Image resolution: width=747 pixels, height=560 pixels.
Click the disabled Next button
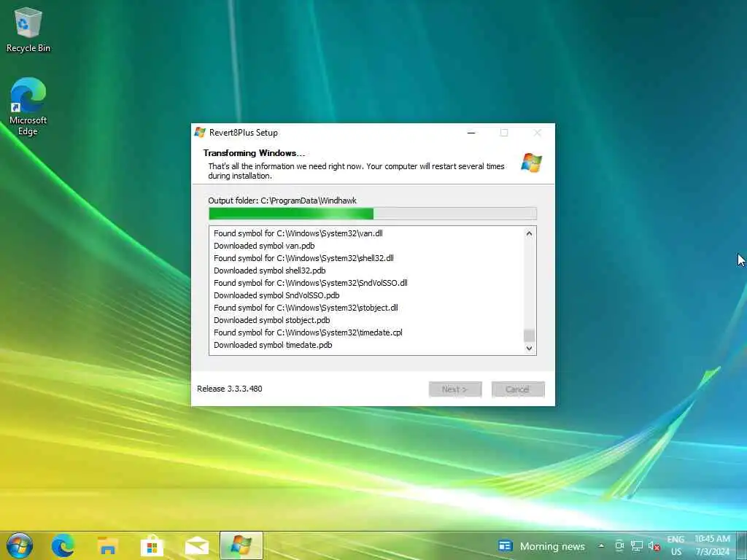[455, 389]
